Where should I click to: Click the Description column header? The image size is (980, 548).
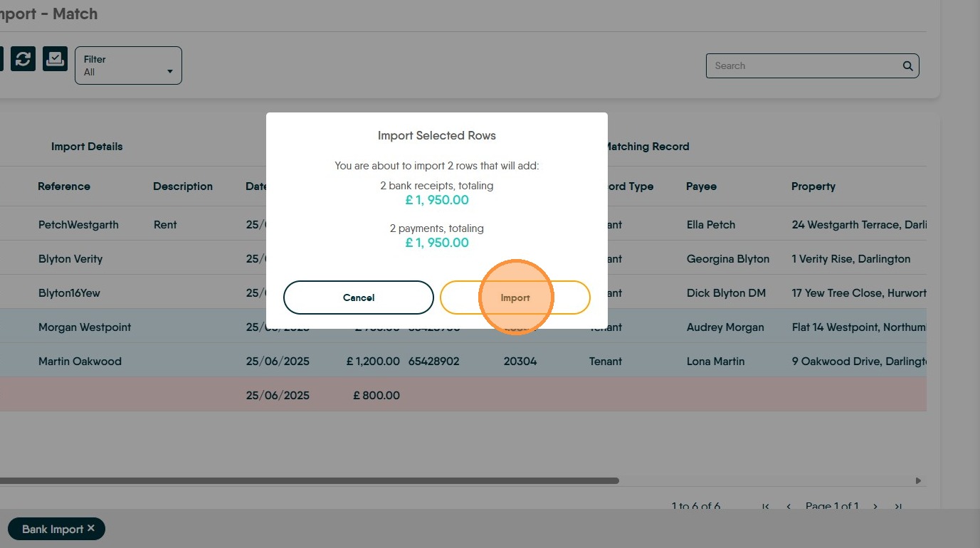183,186
